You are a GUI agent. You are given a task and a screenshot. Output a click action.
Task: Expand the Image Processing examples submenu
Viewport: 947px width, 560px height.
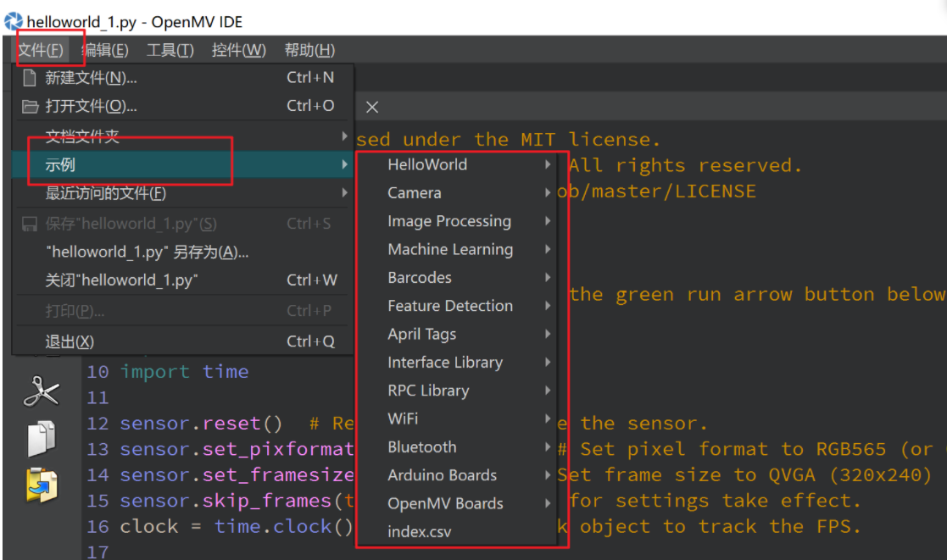457,221
